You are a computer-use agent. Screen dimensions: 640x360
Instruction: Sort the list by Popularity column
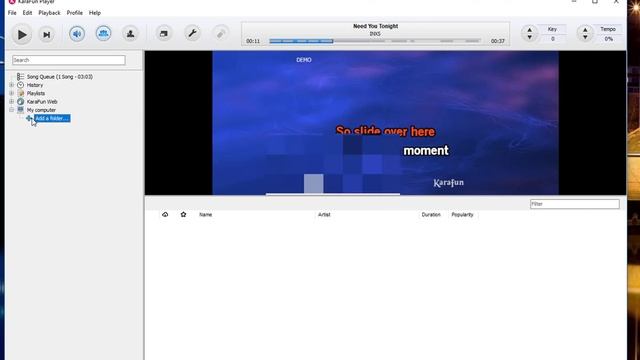[462, 214]
